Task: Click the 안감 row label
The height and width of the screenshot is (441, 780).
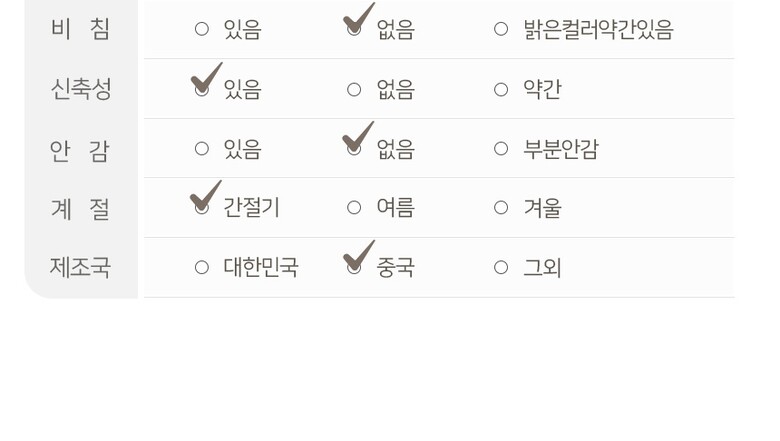Action: point(80,150)
